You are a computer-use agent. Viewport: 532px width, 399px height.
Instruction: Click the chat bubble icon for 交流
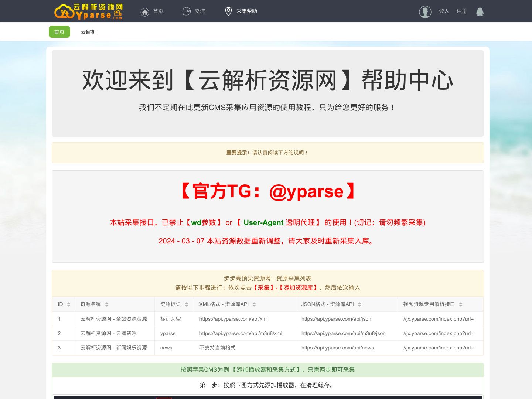[187, 11]
